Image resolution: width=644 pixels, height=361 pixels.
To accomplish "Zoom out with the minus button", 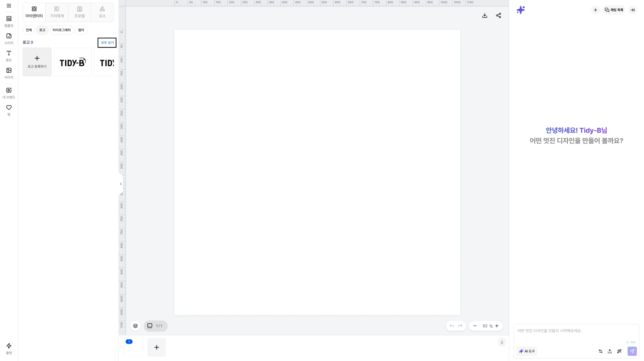I will pos(475,326).
